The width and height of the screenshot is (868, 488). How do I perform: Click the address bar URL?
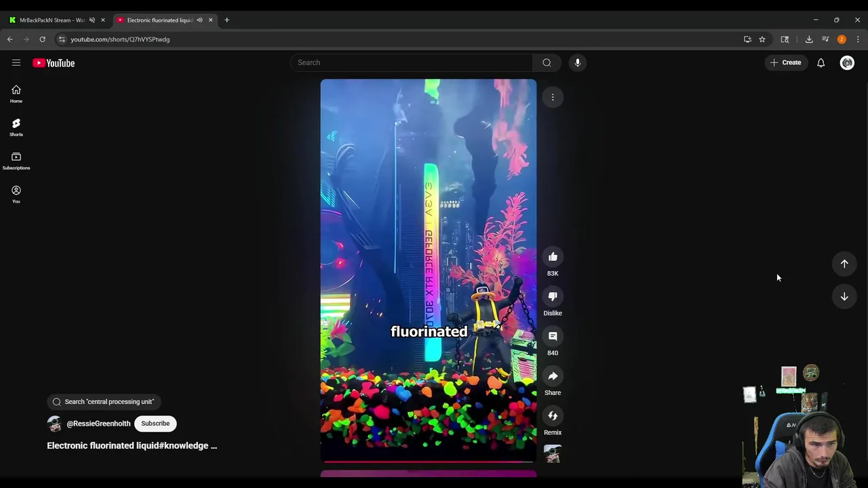pyautogui.click(x=120, y=39)
